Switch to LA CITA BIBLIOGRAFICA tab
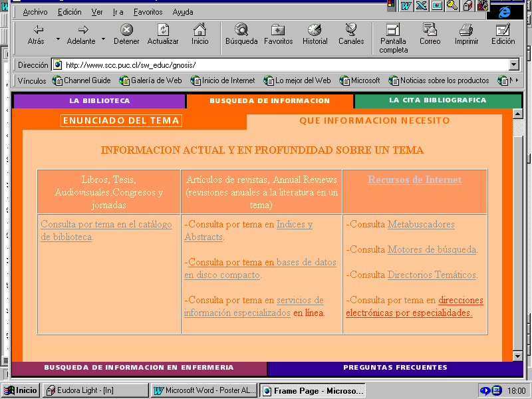The width and height of the screenshot is (532, 399). click(437, 100)
